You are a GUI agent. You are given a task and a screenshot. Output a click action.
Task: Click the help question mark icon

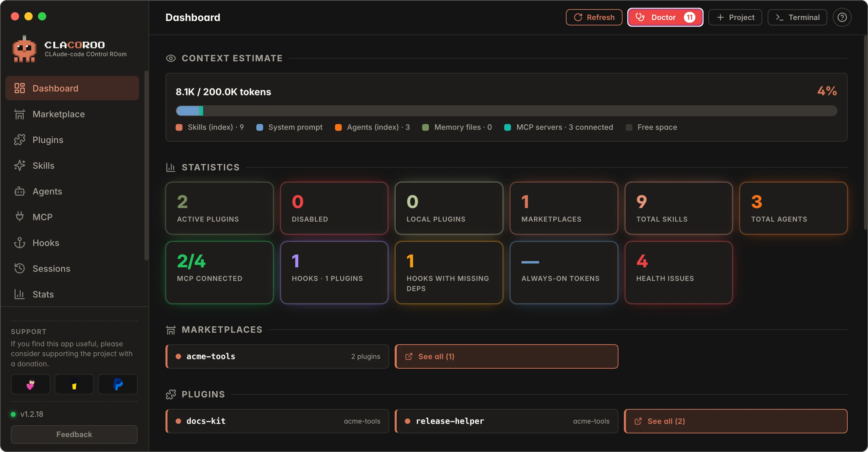click(842, 17)
